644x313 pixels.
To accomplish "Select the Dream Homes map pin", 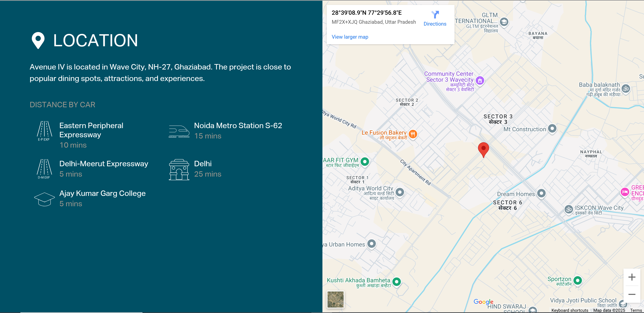I will coord(541,193).
